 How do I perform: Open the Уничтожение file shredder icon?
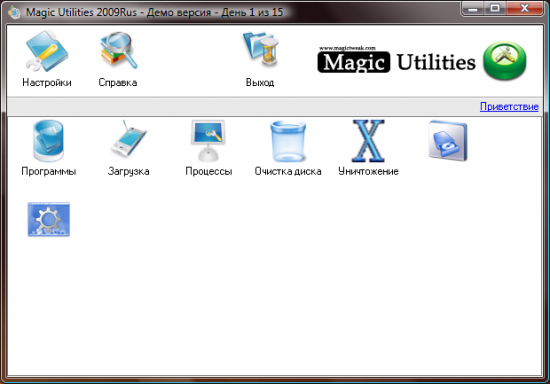(368, 141)
